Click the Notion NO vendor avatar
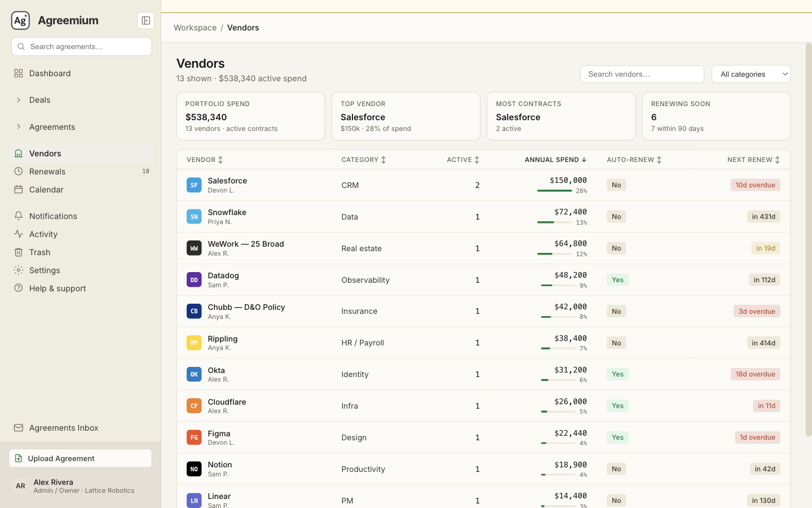 [194, 469]
